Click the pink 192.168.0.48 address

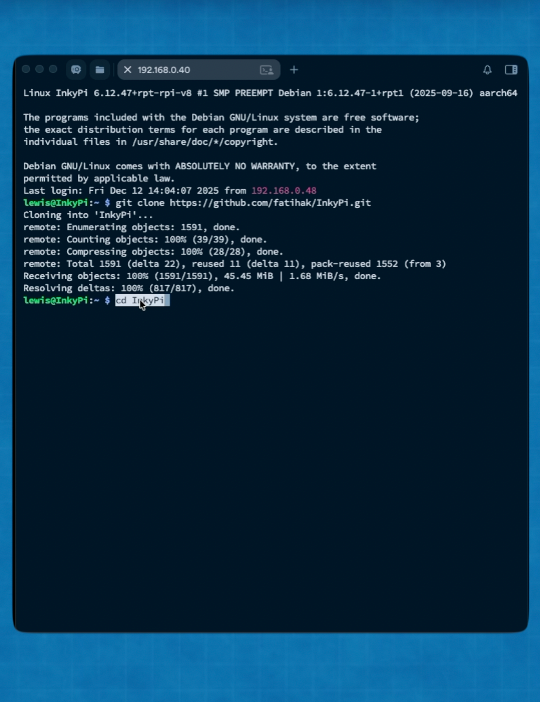(x=284, y=191)
